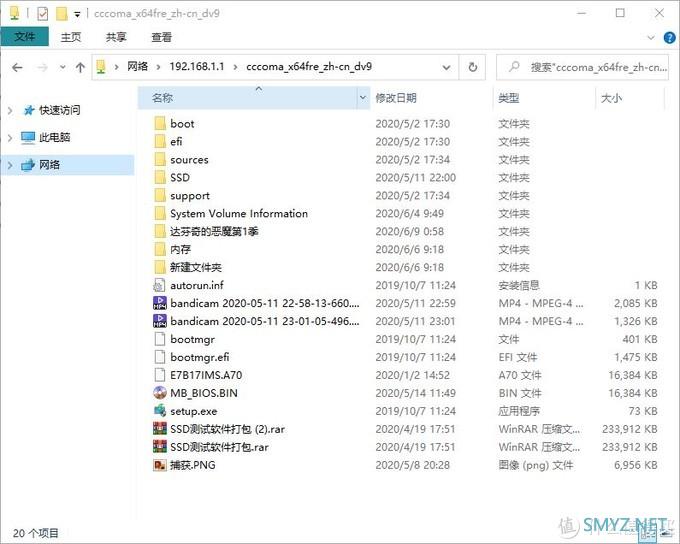Click the search magnifier icon
This screenshot has height=544, width=680.
point(514,67)
